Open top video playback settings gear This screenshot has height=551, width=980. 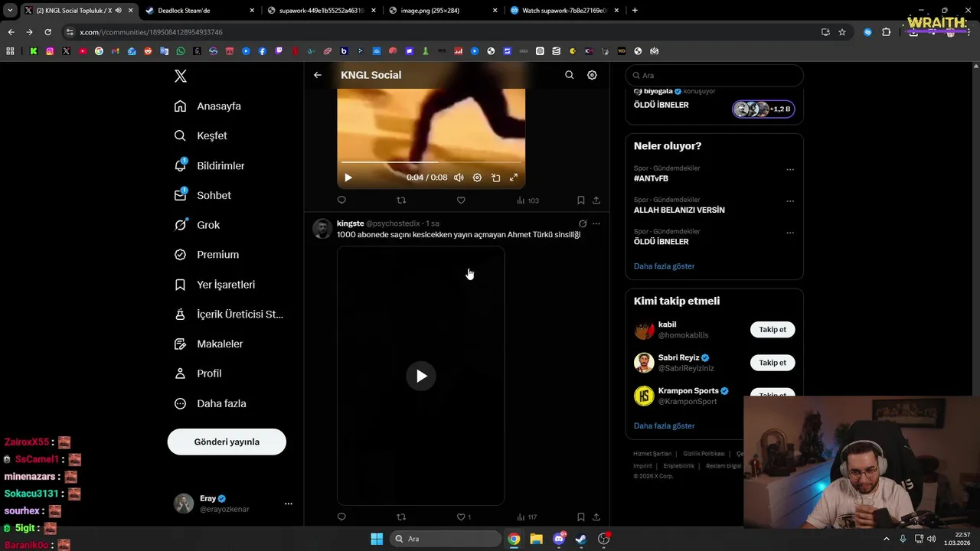477,178
